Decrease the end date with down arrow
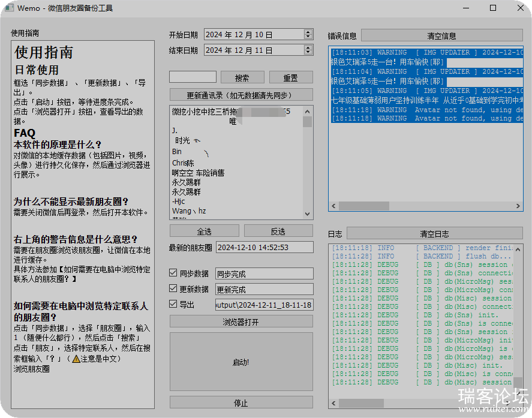Screen dimensions: 532x418 308,52
